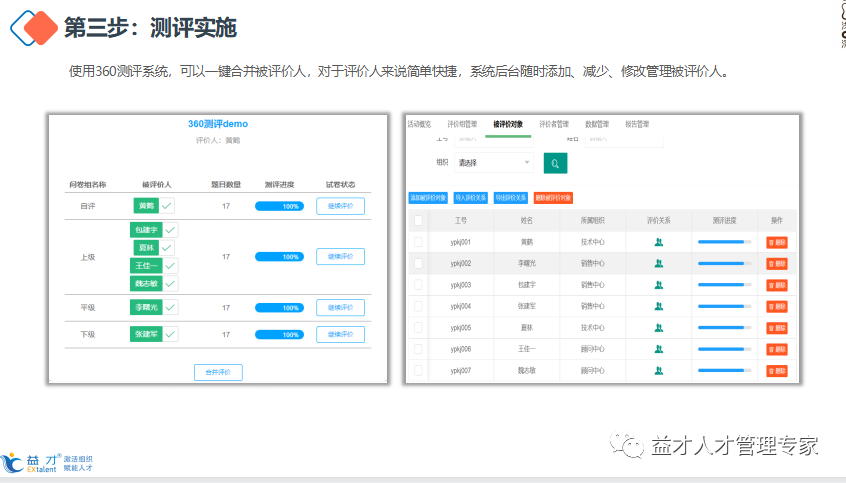846x483 pixels.
Task: Check the box for row ypkj004
Action: pos(418,306)
